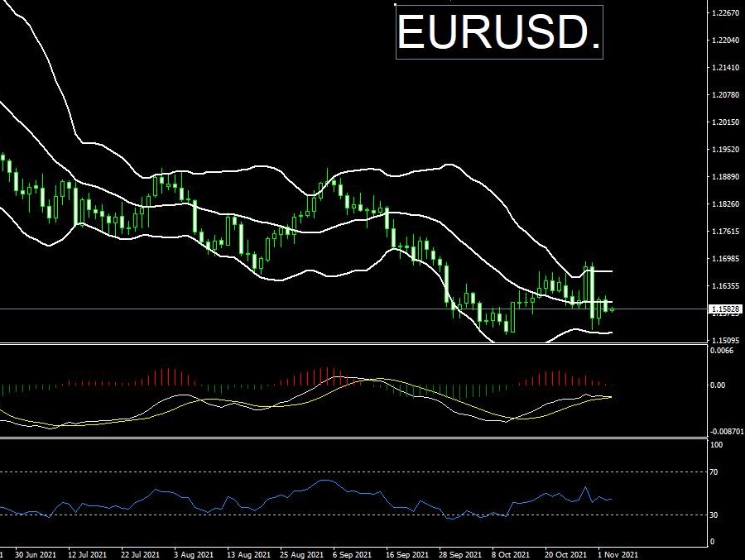The width and height of the screenshot is (745, 560).
Task: Select the 13 Aug 2021 time label
Action: click(247, 554)
